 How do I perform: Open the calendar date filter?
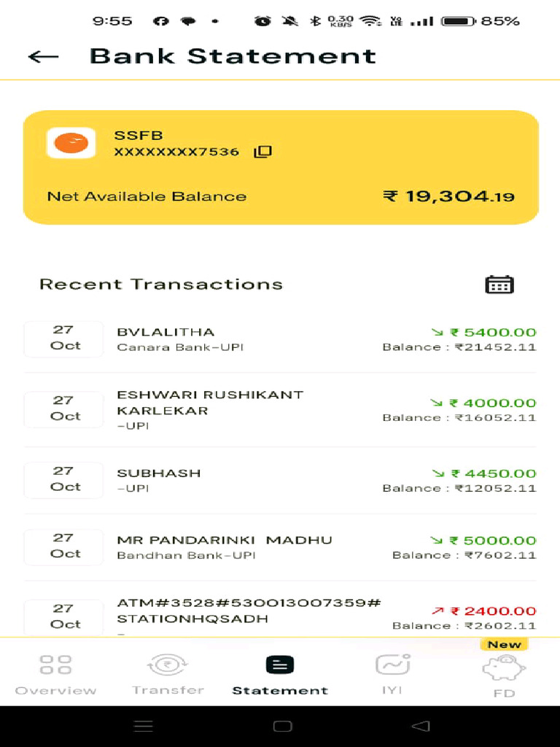click(499, 285)
